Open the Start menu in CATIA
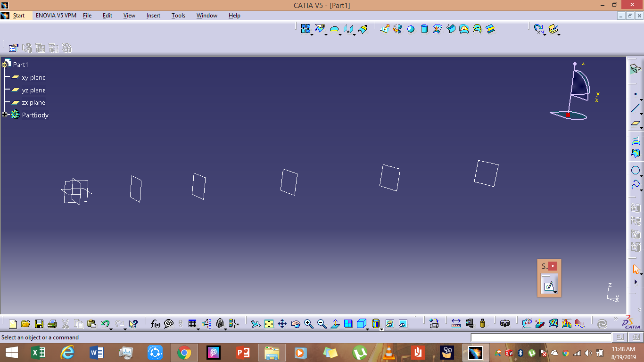This screenshot has width=644, height=362. [x=19, y=16]
